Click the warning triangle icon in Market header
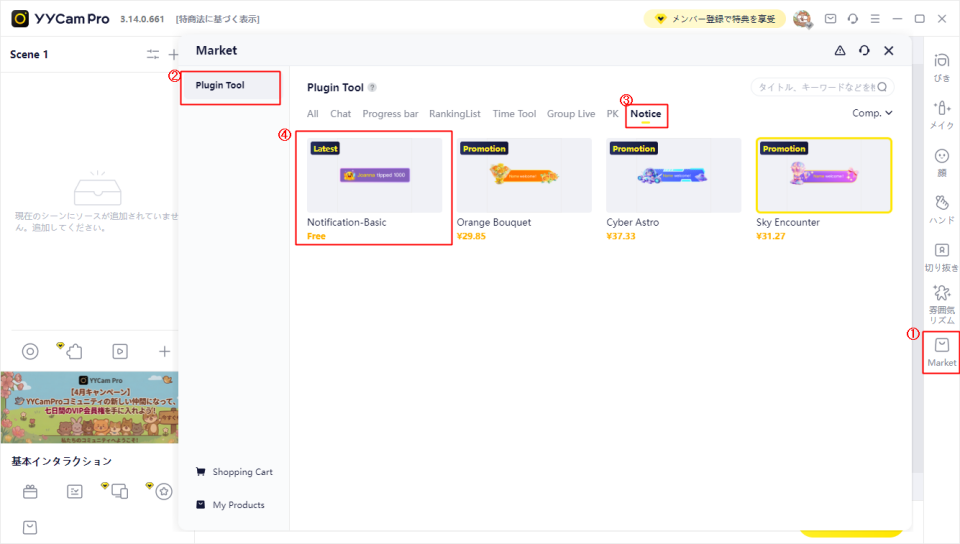The image size is (960, 544). [x=840, y=51]
